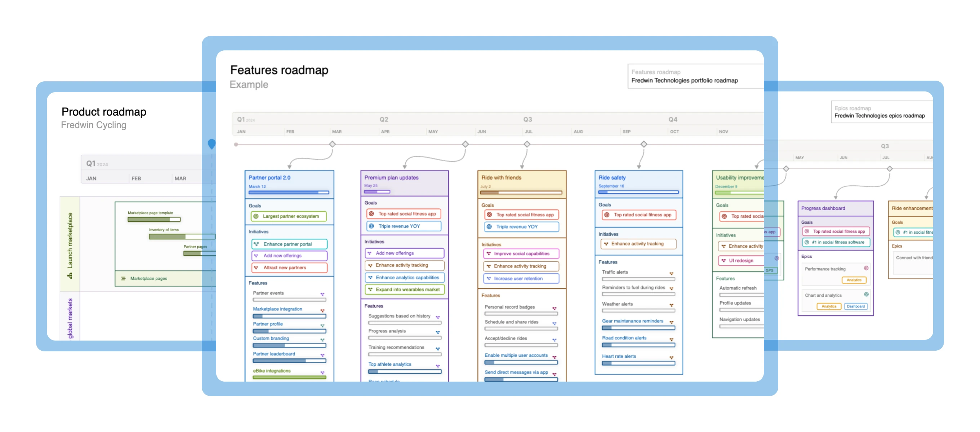Viewport: 980px width, 432px height.
Task: Click the target icon on Premium plan's Triple revenue YOY
Action: click(x=372, y=226)
